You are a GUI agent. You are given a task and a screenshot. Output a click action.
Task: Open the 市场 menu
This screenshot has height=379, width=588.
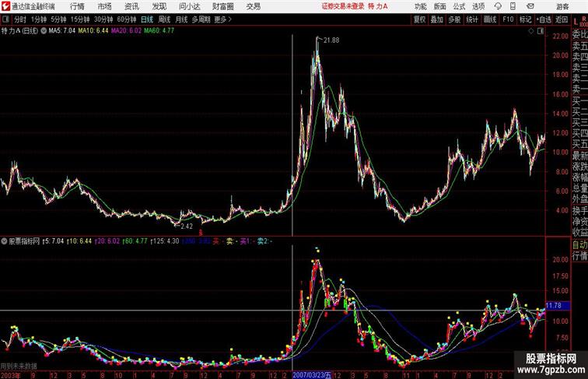[x=104, y=6]
